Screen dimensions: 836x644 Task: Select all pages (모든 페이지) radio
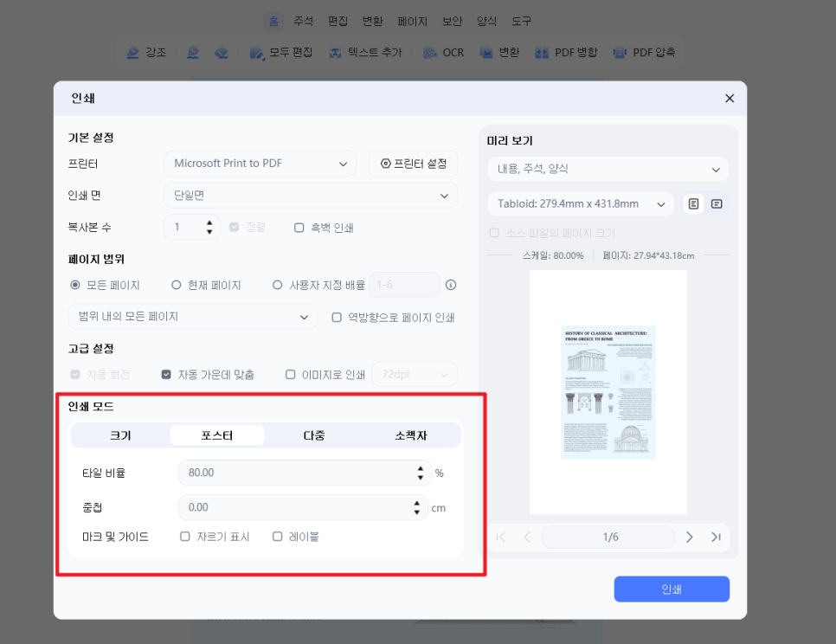tap(75, 286)
